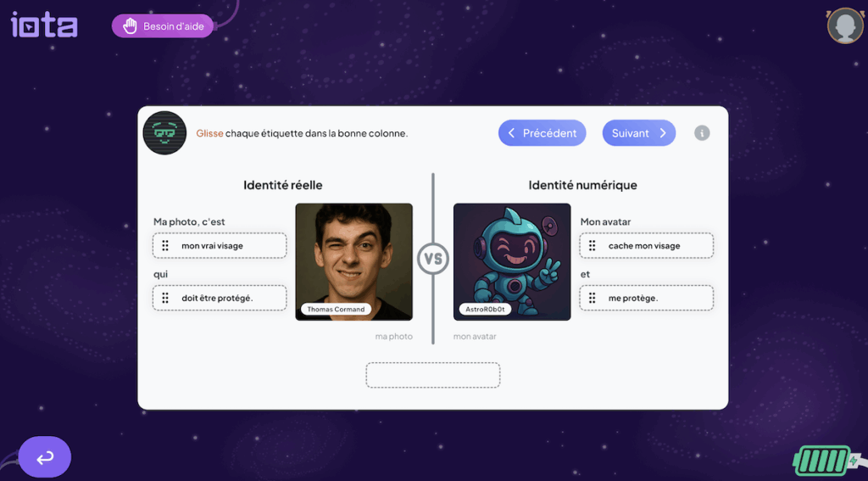Click the info icon in the card
Image resolution: width=868 pixels, height=481 pixels.
[x=702, y=133]
